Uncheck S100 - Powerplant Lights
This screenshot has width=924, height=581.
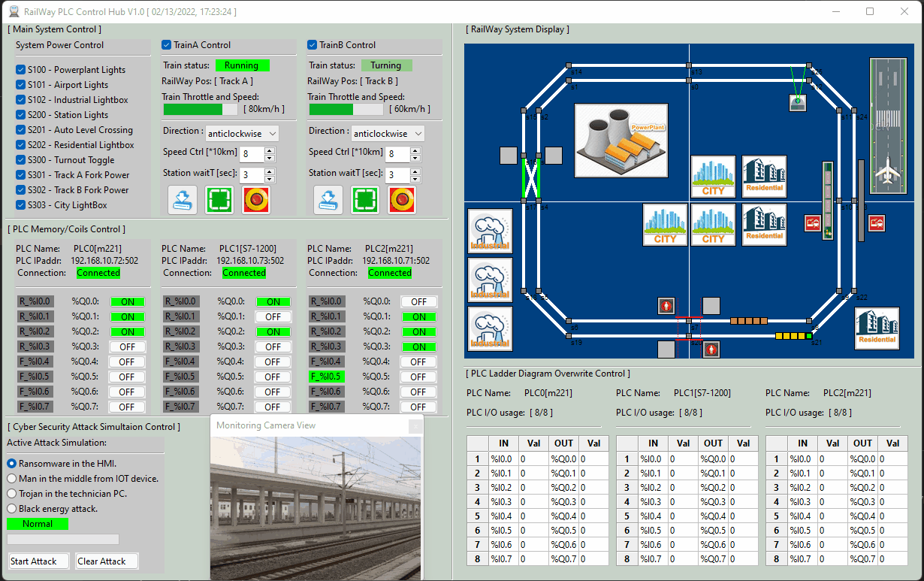(x=21, y=70)
